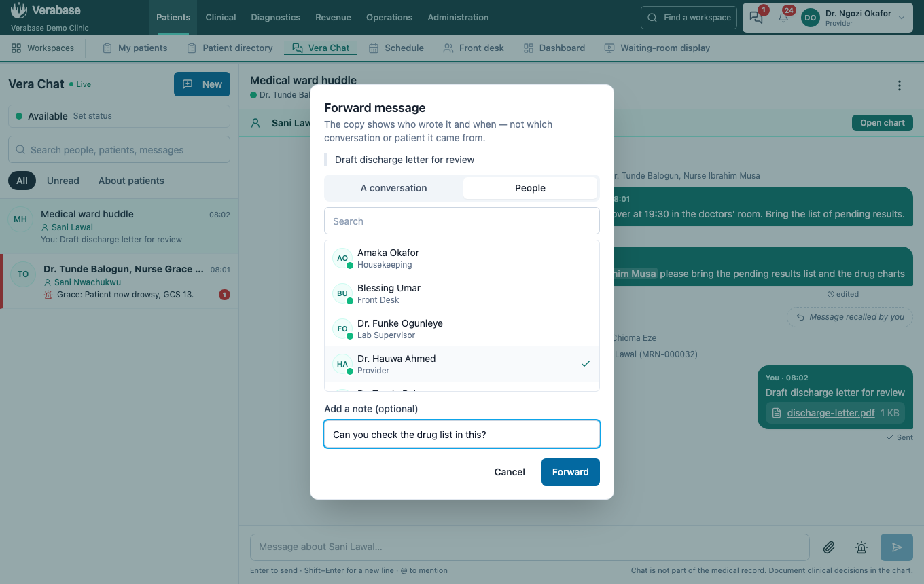Click the DO user avatar

pyautogui.click(x=810, y=18)
